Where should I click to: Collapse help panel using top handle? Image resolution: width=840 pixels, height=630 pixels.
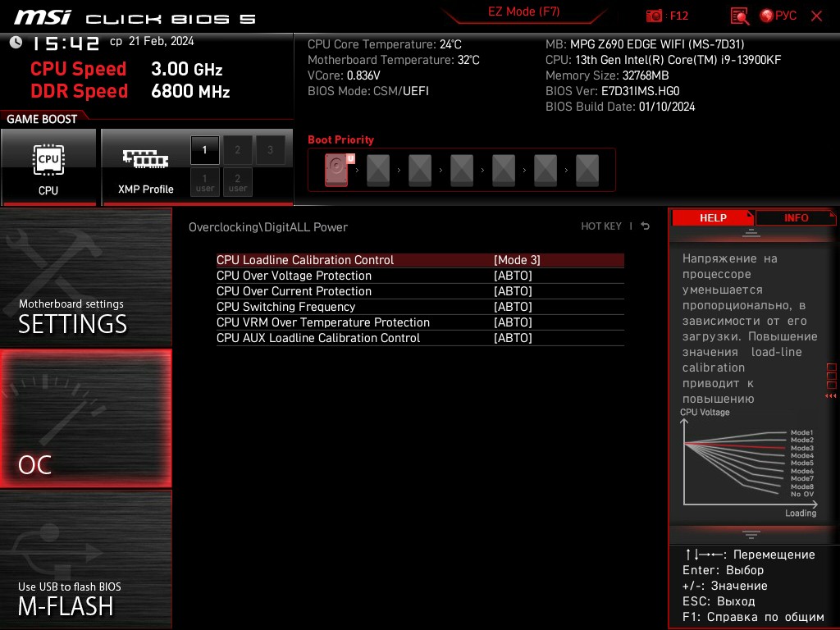click(x=751, y=233)
